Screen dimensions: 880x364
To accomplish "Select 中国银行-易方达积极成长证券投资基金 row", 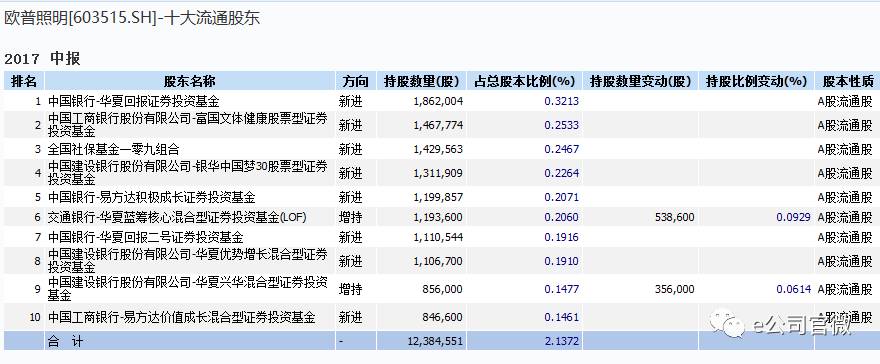I will coord(440,197).
